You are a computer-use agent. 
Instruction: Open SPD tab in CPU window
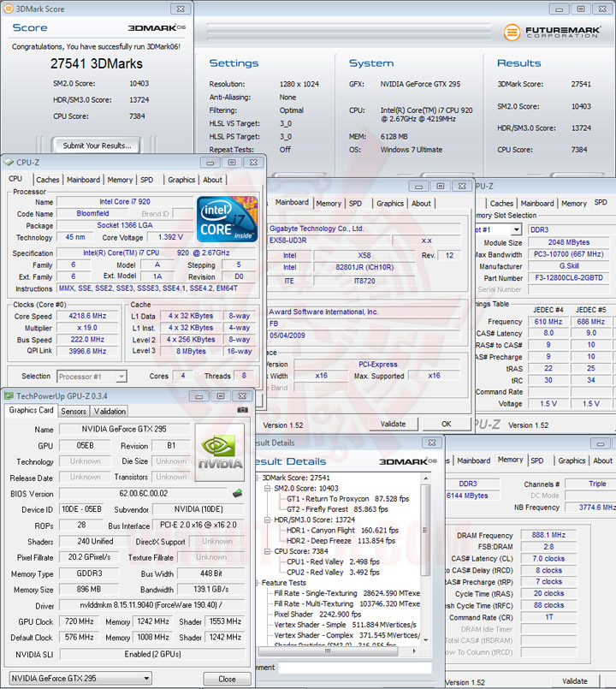pos(147,180)
